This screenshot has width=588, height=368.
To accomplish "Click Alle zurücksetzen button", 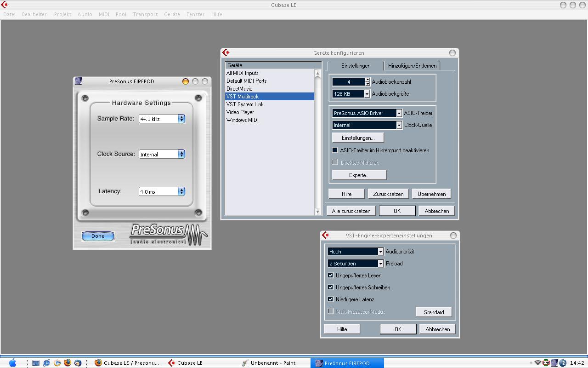I will point(351,211).
